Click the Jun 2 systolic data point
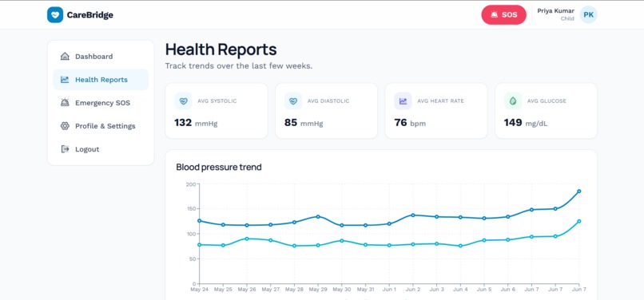This screenshot has width=644, height=300. click(413, 215)
